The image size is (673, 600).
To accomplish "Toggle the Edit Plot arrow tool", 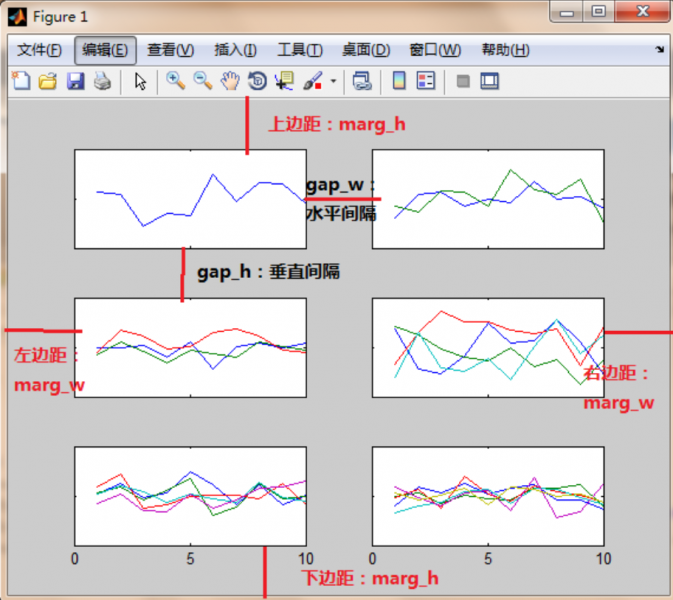I will [x=140, y=82].
